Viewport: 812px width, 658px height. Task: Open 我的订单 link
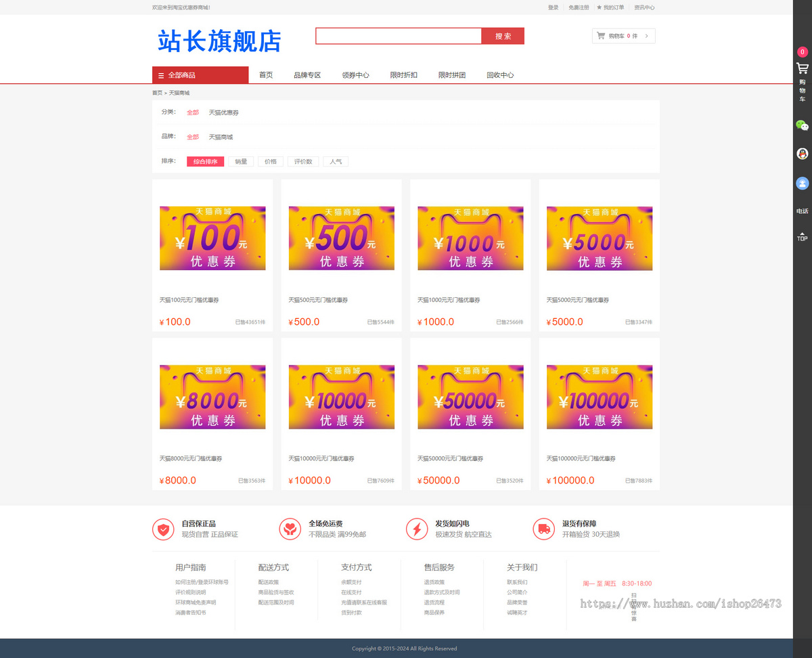pos(614,7)
